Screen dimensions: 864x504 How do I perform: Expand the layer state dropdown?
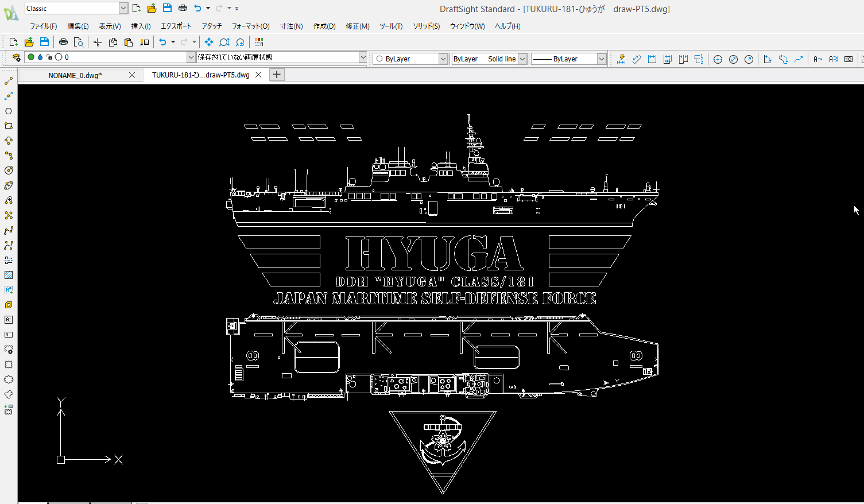pyautogui.click(x=363, y=57)
